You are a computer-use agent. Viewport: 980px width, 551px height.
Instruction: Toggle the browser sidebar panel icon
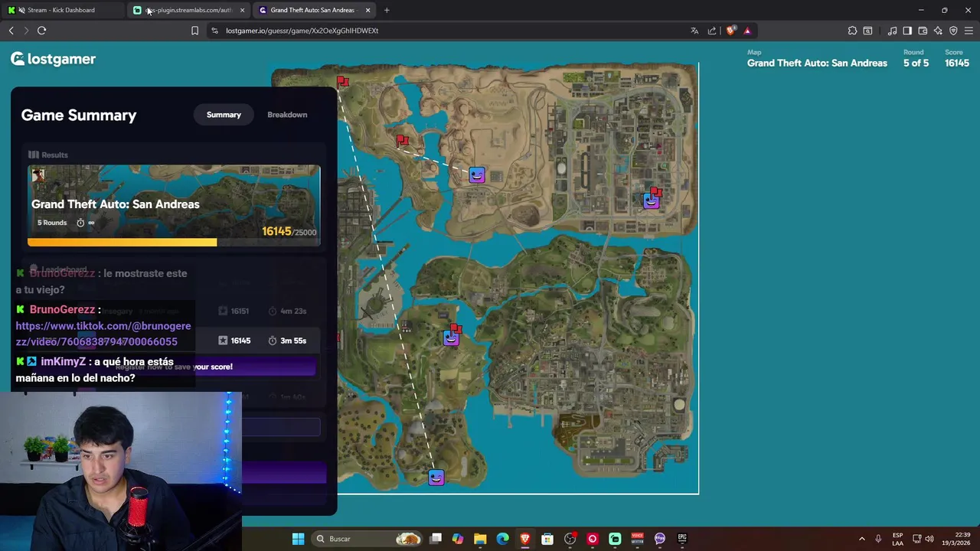(x=907, y=31)
